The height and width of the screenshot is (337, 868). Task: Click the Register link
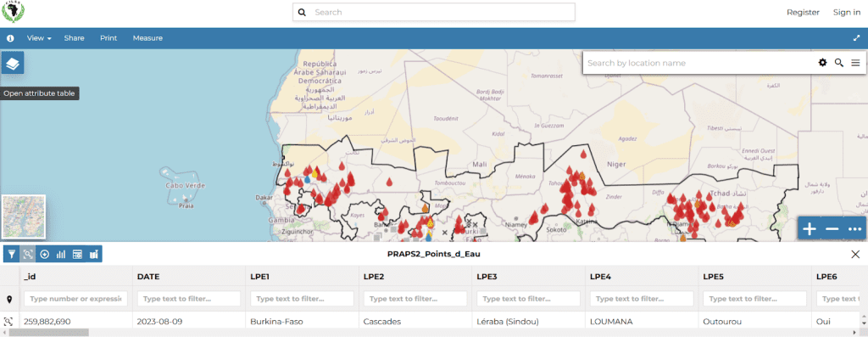tap(803, 12)
